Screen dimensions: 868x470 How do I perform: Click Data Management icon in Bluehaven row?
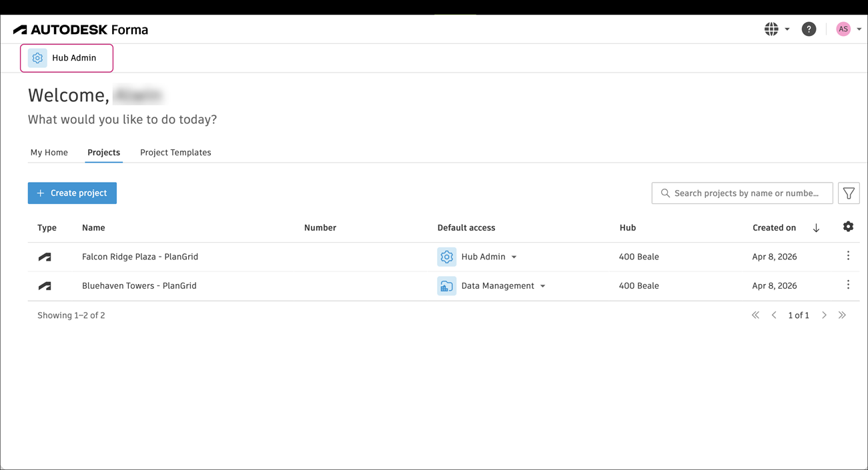447,286
